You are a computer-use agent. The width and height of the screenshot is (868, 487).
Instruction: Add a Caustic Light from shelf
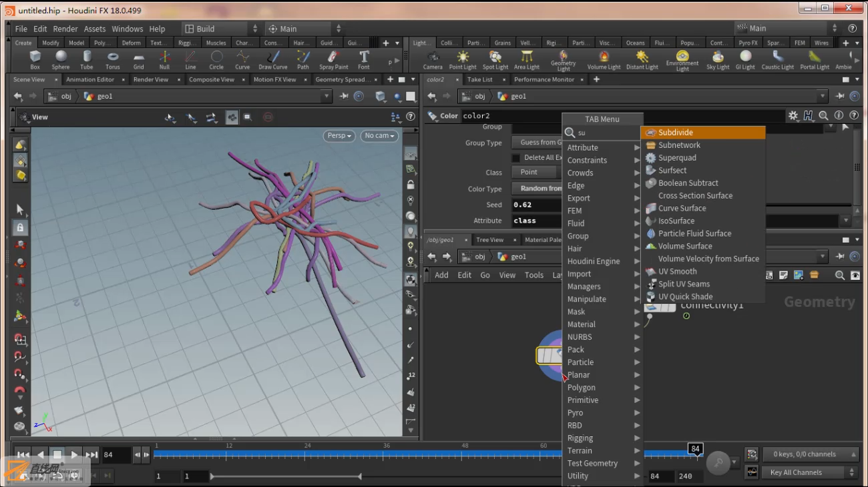[778, 60]
